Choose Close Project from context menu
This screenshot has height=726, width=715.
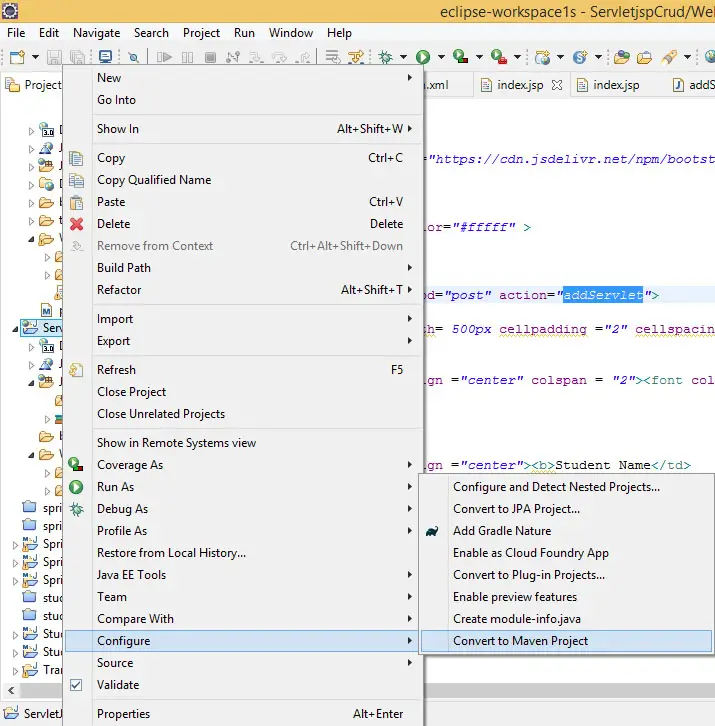131,392
